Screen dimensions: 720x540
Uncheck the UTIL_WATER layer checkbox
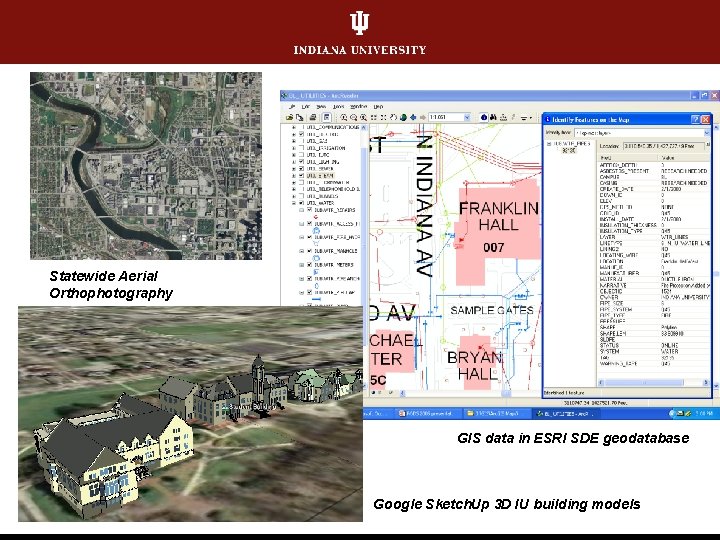point(302,202)
